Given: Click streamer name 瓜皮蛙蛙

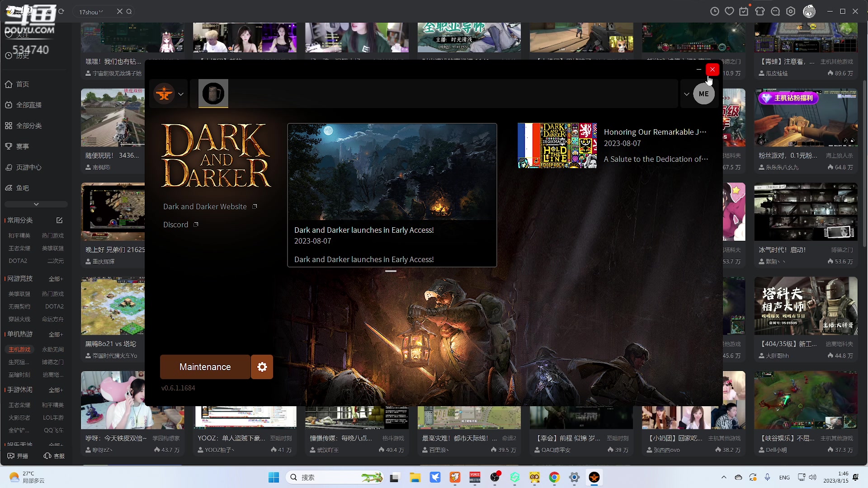Looking at the screenshot, I should tap(777, 73).
